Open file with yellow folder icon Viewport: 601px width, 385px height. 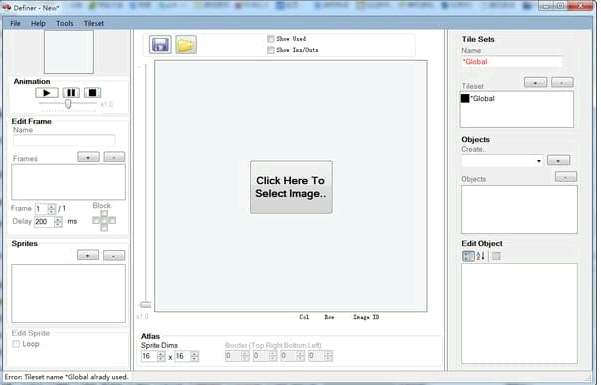coord(186,45)
